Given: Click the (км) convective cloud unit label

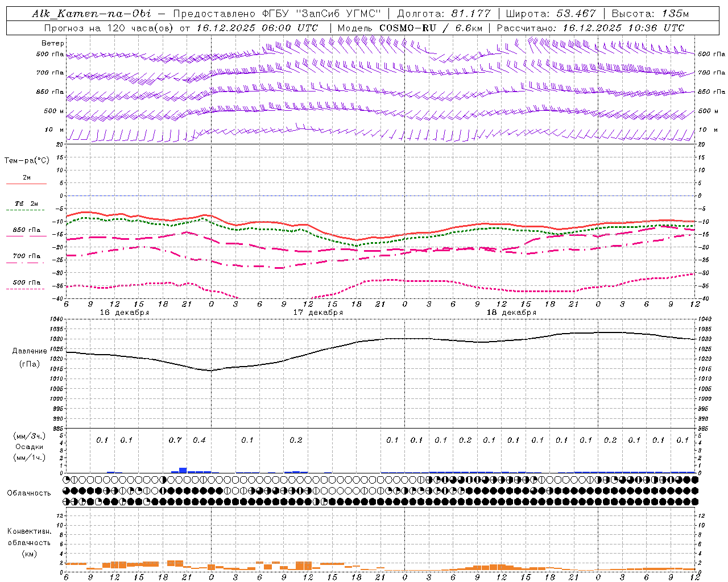Looking at the screenshot, I should 29,554.
